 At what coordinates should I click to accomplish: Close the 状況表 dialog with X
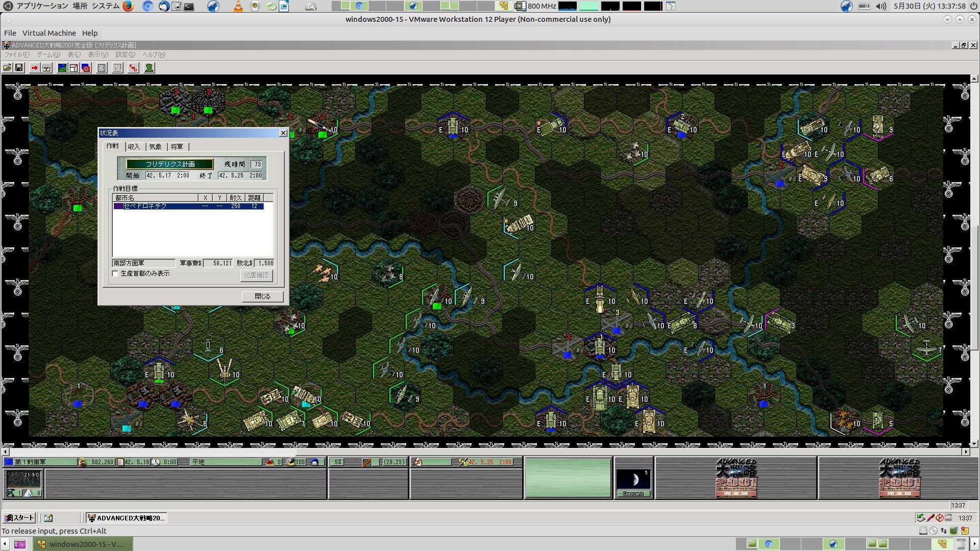[283, 133]
